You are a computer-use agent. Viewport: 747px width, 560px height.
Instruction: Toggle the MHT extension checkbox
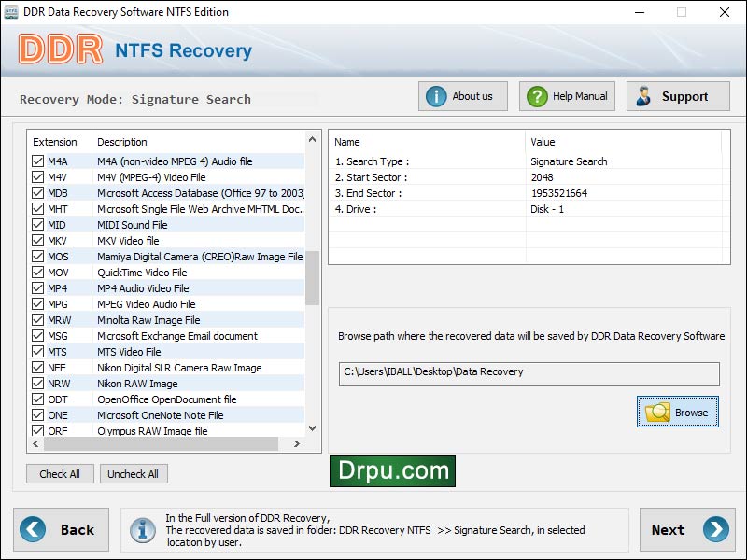(37, 208)
